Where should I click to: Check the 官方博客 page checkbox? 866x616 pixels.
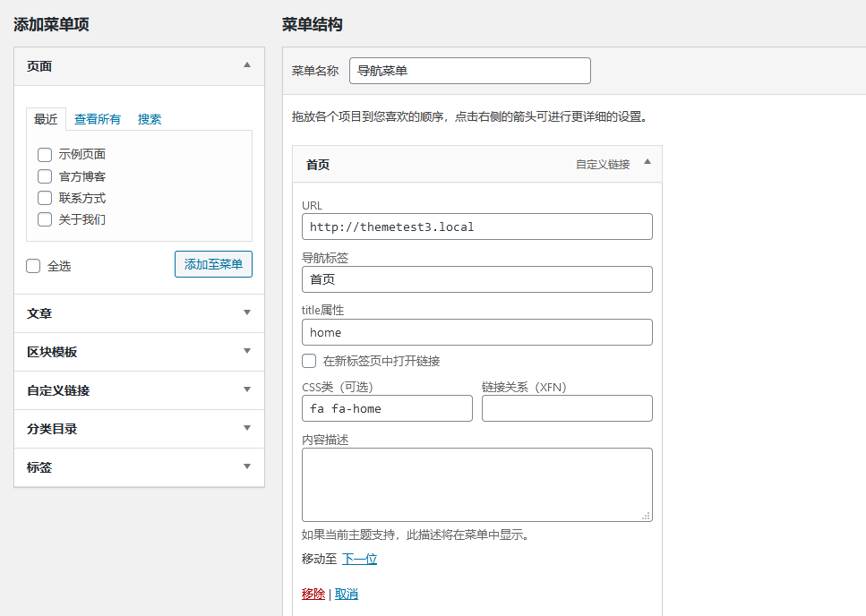click(44, 175)
